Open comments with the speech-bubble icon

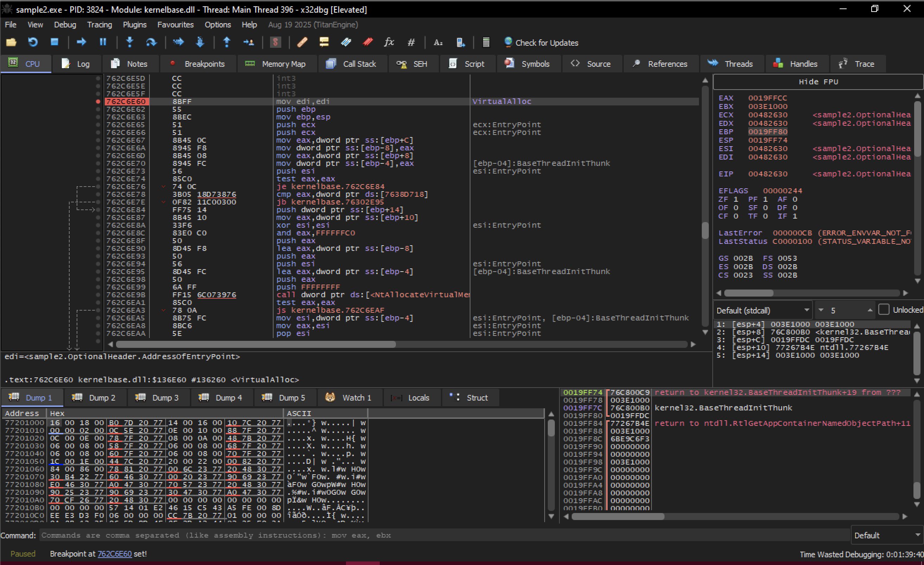click(324, 42)
